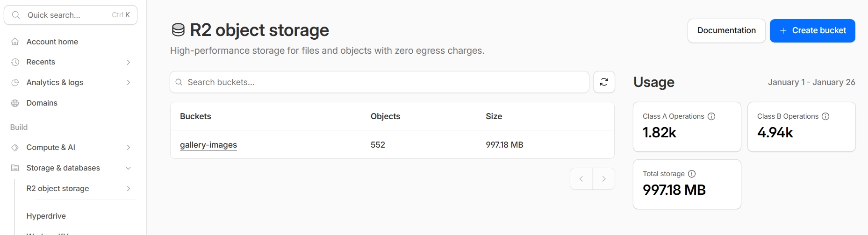Image resolution: width=868 pixels, height=235 pixels.
Task: Expand the Recents submenu chevron
Action: point(129,62)
